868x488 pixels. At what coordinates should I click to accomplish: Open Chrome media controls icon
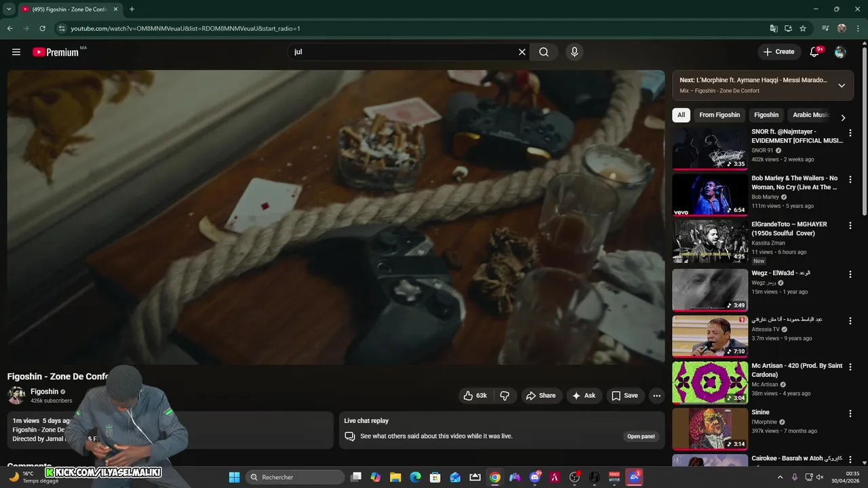pyautogui.click(x=825, y=28)
